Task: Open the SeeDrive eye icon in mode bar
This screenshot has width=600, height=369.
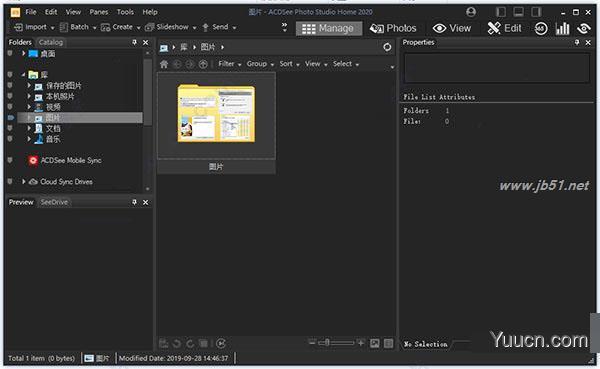Action: click(x=584, y=29)
